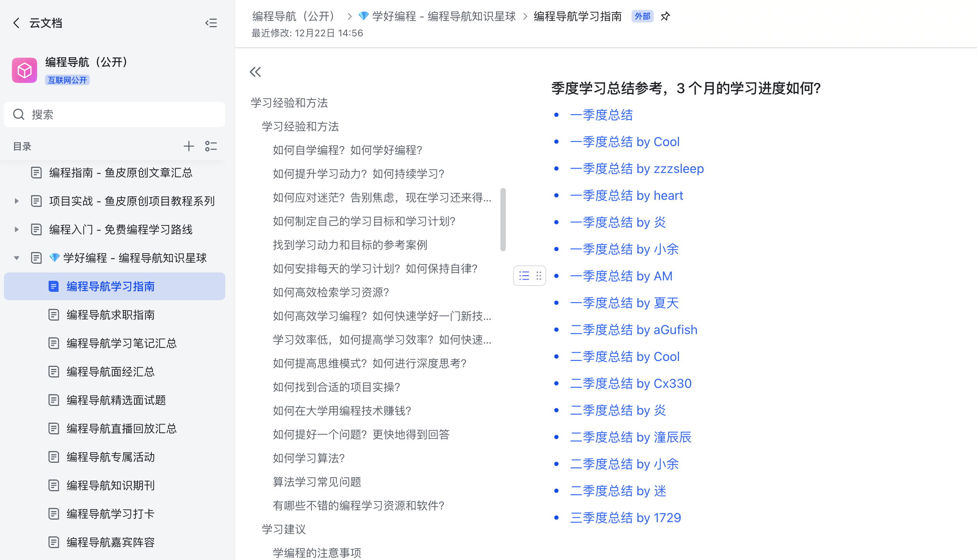Jump to outline item 找到学习动力和目标的参考案例
Image resolution: width=977 pixels, height=560 pixels.
coord(350,245)
